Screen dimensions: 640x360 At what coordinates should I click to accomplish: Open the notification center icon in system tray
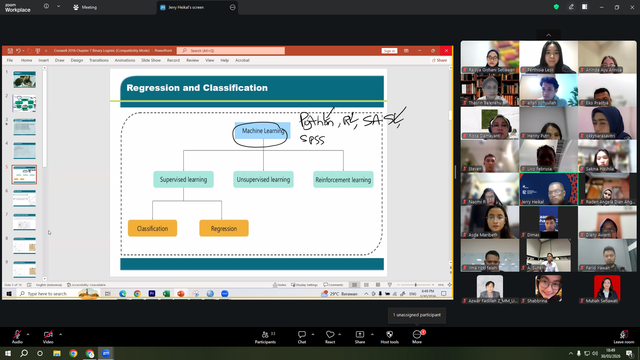629,353
